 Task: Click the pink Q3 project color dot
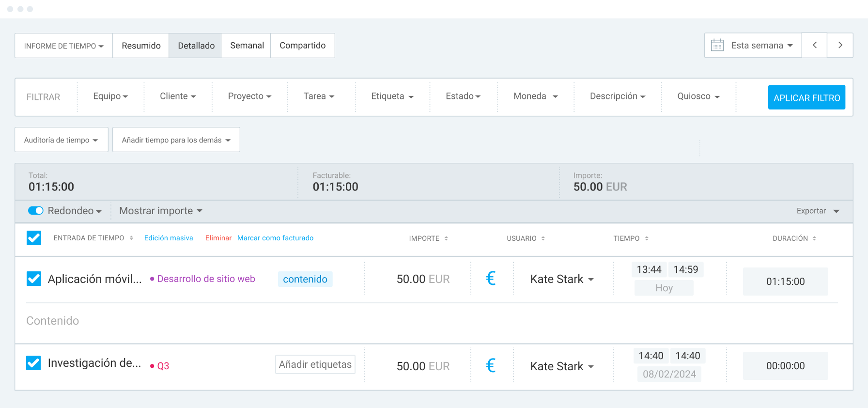152,366
